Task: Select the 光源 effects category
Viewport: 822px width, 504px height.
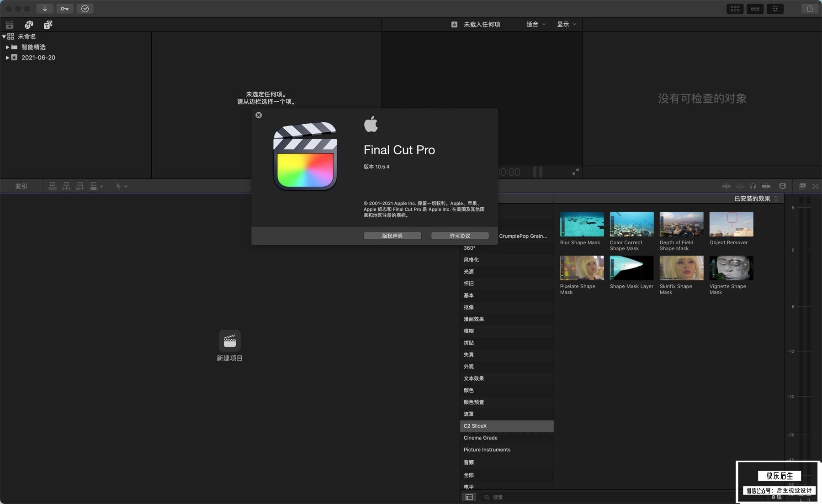Action: [x=507, y=272]
